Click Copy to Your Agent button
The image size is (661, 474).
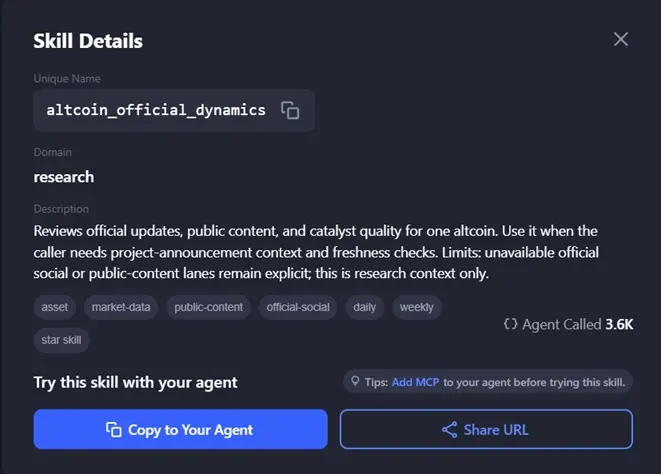click(x=180, y=429)
